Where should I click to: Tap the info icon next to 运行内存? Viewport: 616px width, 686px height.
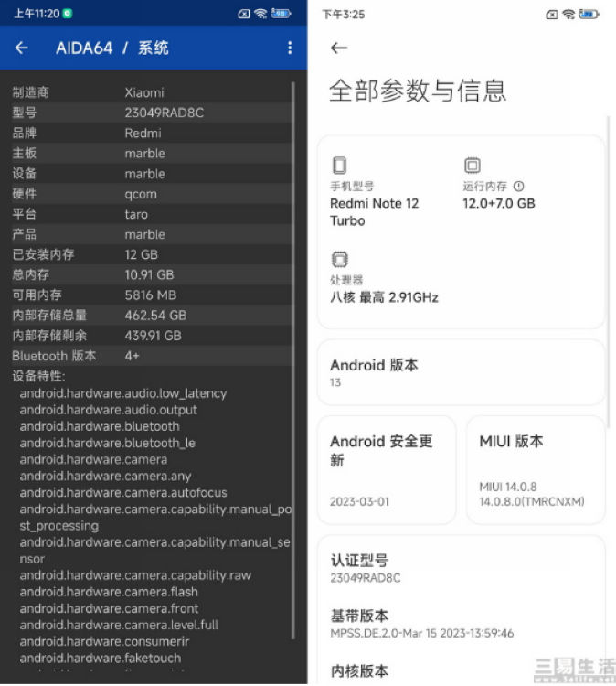point(518,187)
